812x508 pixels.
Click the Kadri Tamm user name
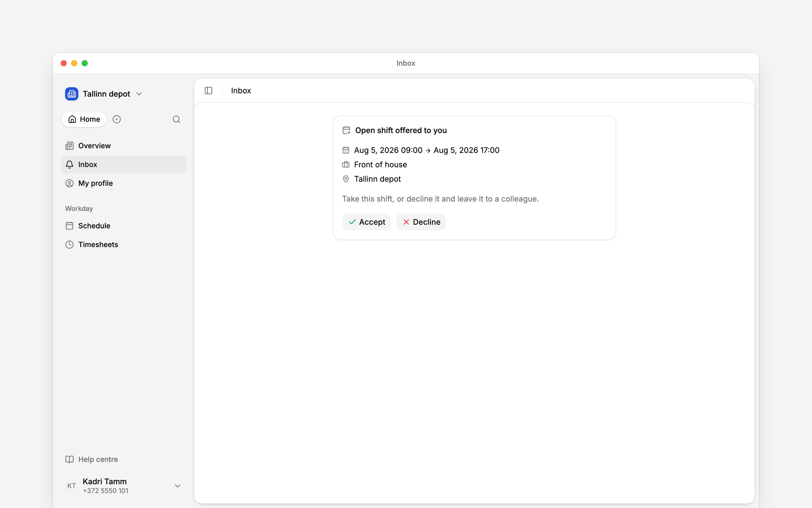tap(105, 481)
